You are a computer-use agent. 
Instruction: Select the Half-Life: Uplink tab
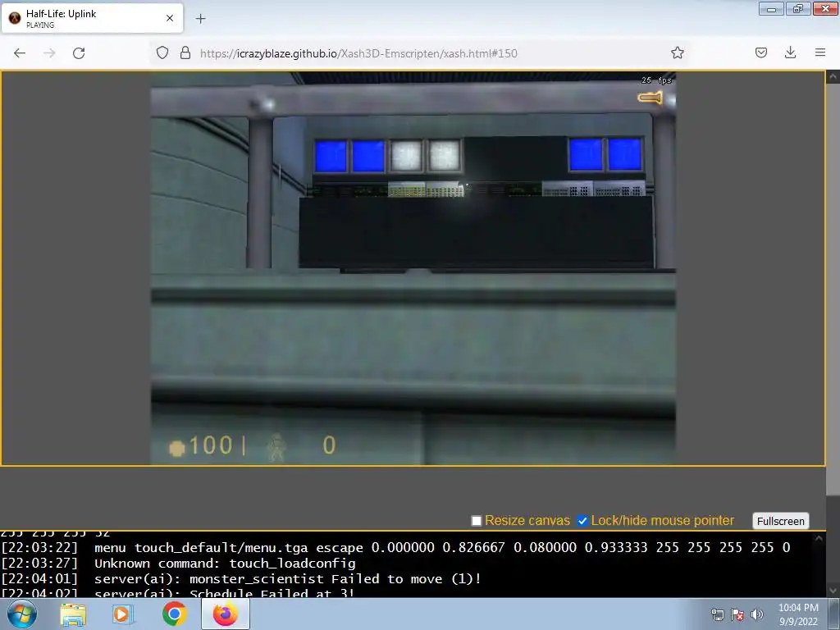pyautogui.click(x=92, y=18)
